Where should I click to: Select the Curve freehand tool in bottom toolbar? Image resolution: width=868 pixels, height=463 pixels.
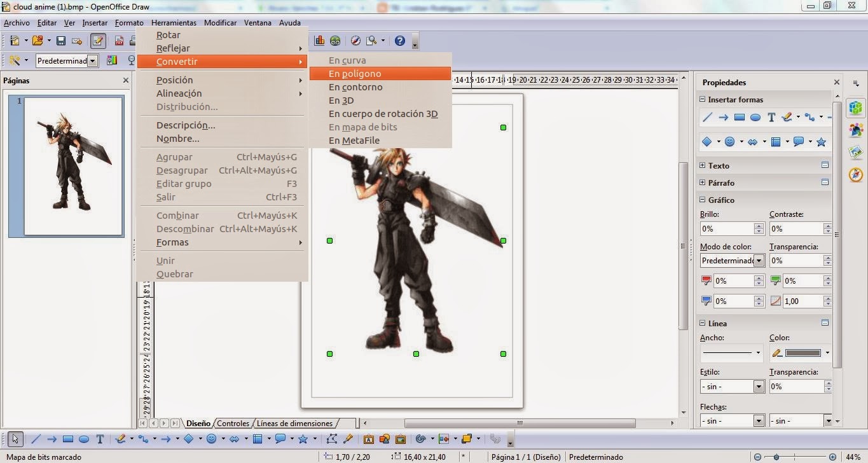(120, 439)
